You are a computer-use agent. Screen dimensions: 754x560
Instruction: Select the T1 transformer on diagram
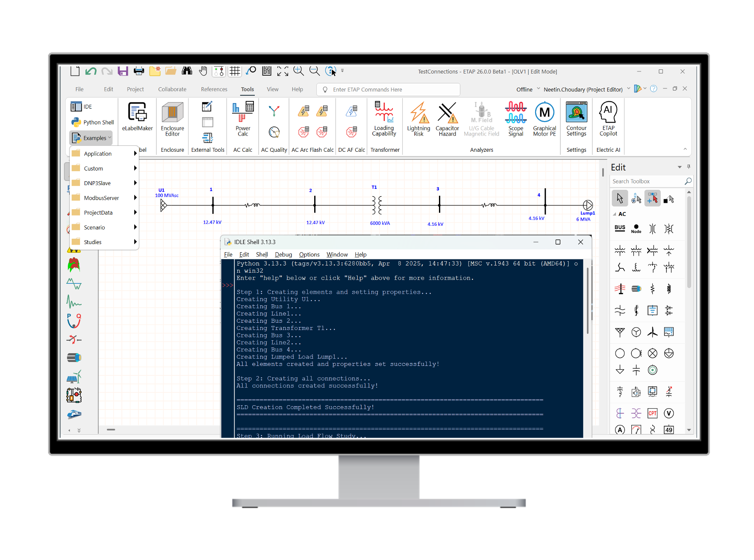pos(377,205)
